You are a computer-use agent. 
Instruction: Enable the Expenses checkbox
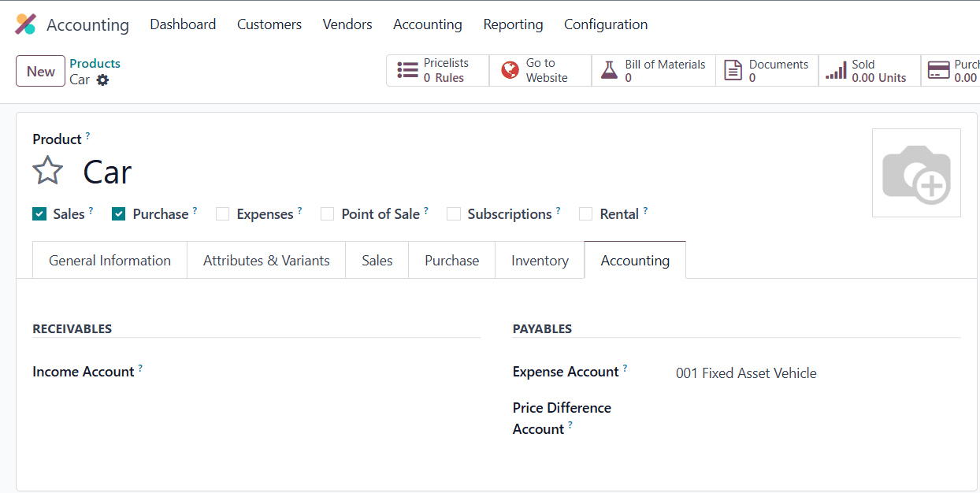222,213
